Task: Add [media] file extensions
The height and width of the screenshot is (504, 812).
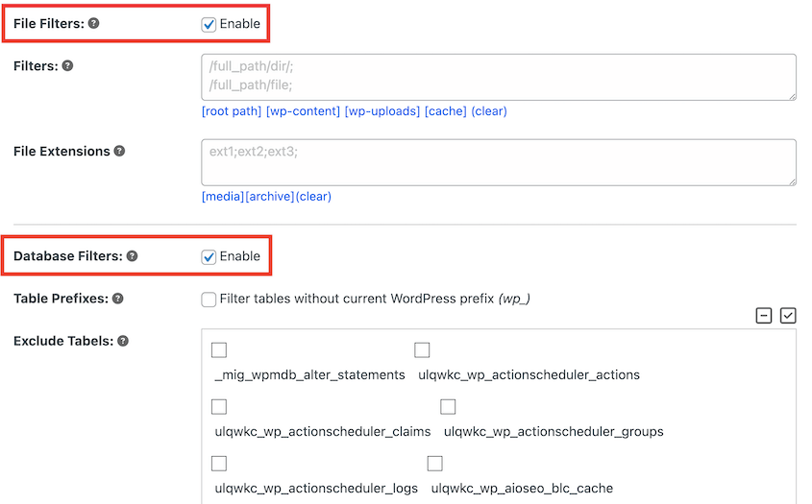Action: coord(223,197)
